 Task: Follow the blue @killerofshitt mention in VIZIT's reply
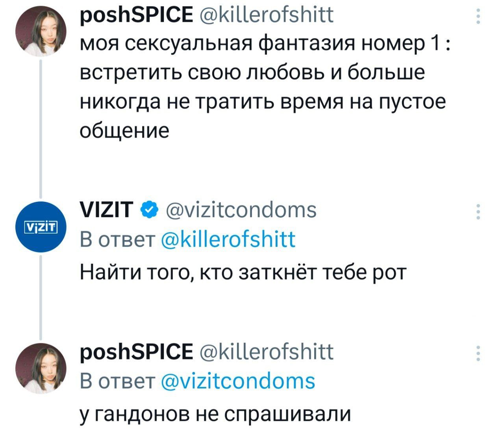click(x=228, y=239)
